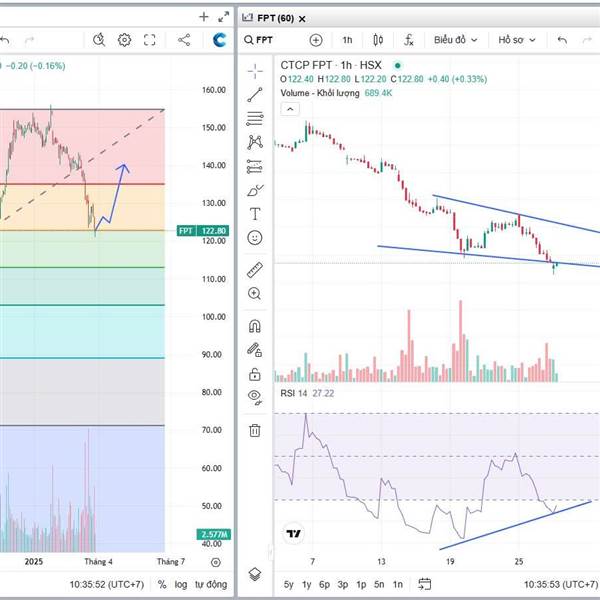Select the trend line drawing tool
The image size is (600, 600).
tap(255, 95)
